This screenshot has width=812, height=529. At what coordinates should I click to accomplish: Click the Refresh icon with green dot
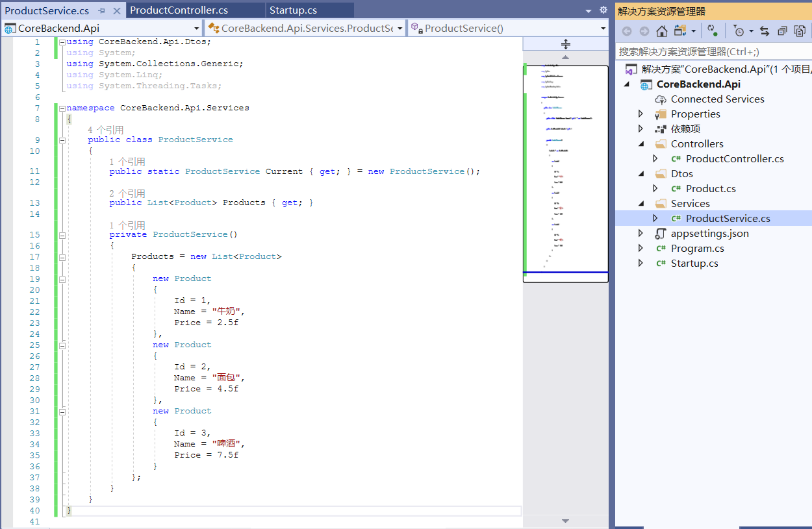pos(713,31)
